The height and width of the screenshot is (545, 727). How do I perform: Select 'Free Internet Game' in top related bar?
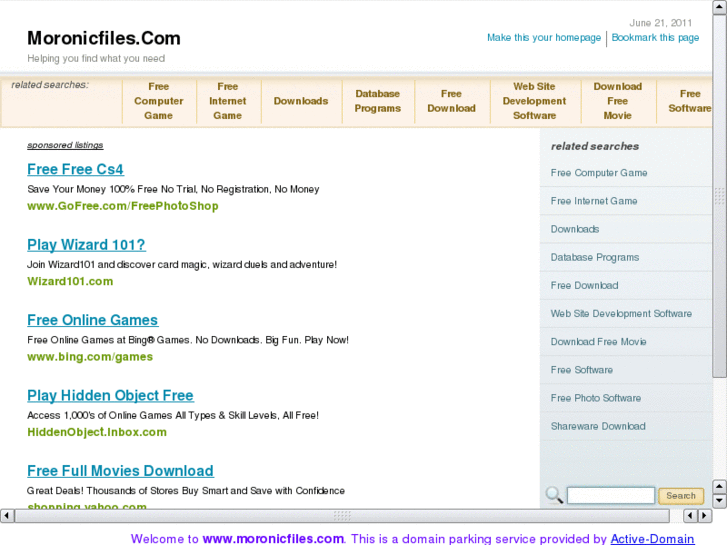click(228, 101)
